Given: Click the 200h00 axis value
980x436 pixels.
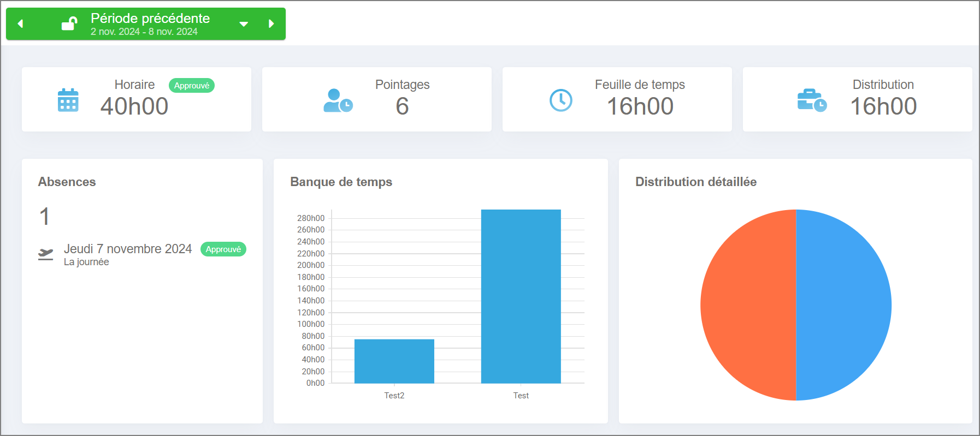Looking at the screenshot, I should pyautogui.click(x=311, y=265).
